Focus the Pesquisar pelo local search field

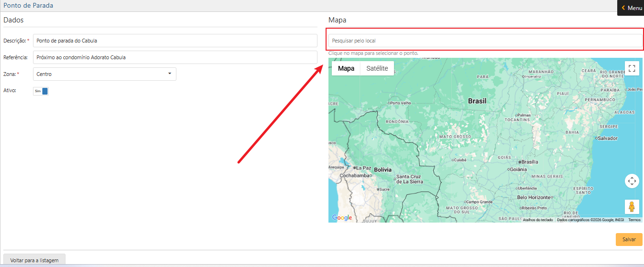(x=485, y=41)
